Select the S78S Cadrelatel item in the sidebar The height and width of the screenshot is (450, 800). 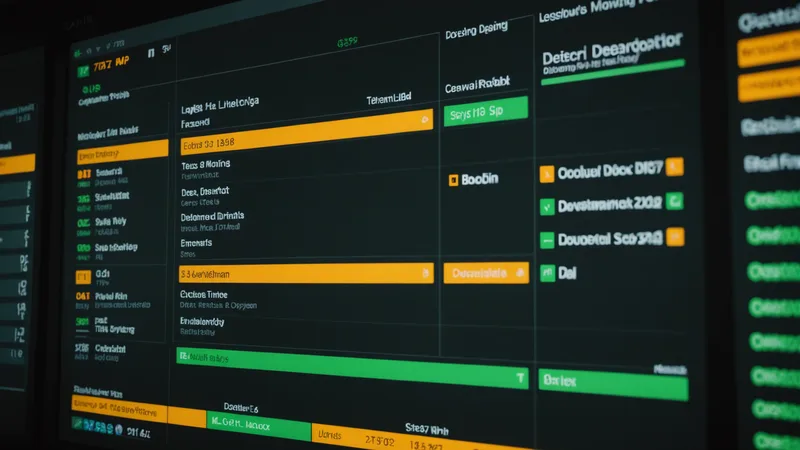pyautogui.click(x=101, y=352)
